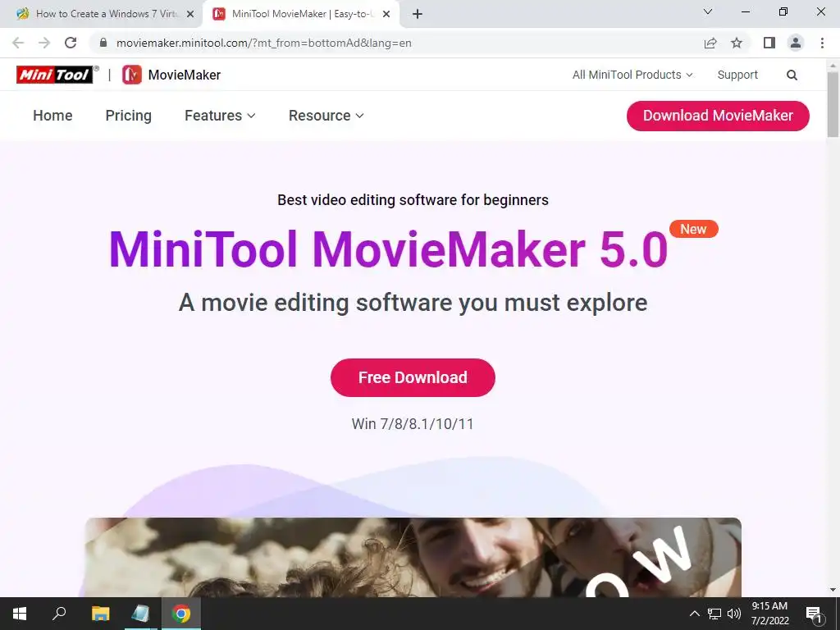Open Windows taskbar search
Viewport: 840px width, 630px height.
coord(59,614)
